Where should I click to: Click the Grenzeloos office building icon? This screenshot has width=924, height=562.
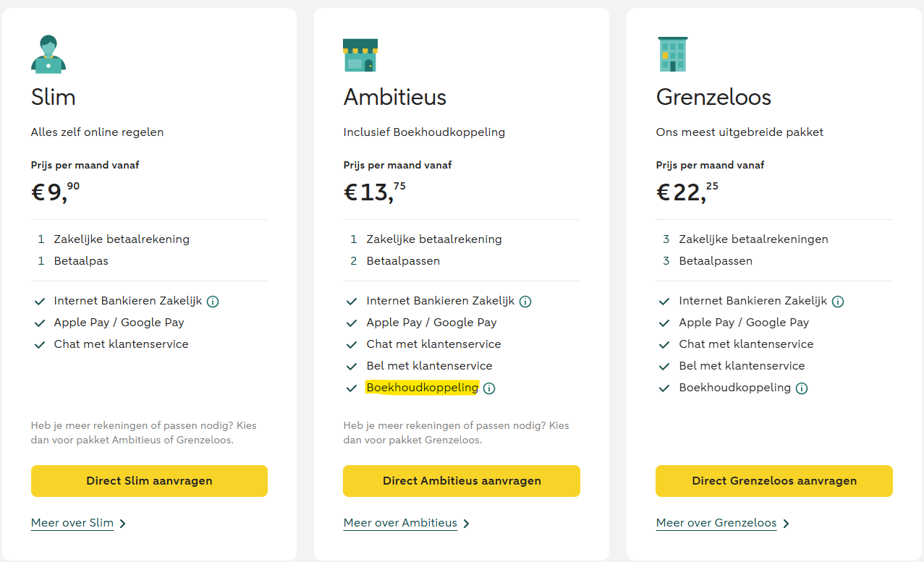[673, 54]
